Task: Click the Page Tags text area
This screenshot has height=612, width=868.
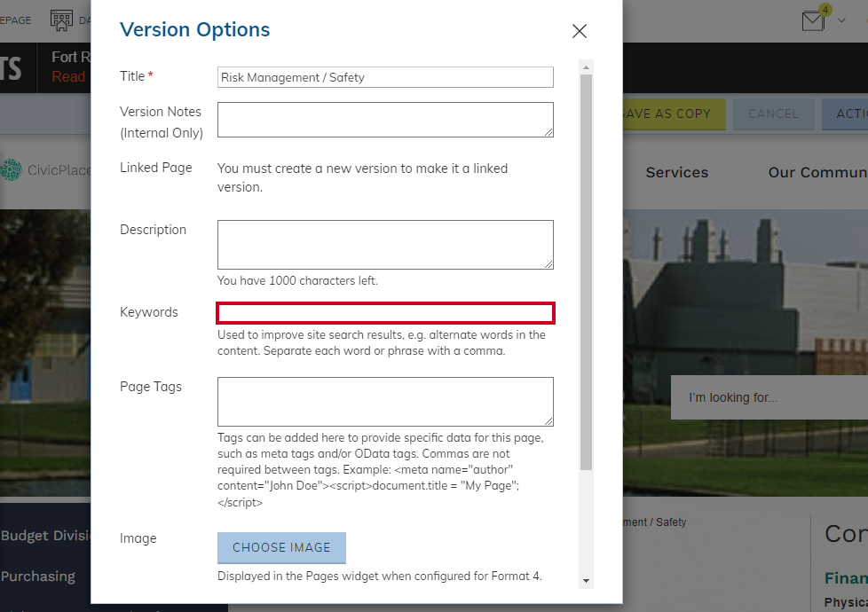Action: tap(385, 402)
